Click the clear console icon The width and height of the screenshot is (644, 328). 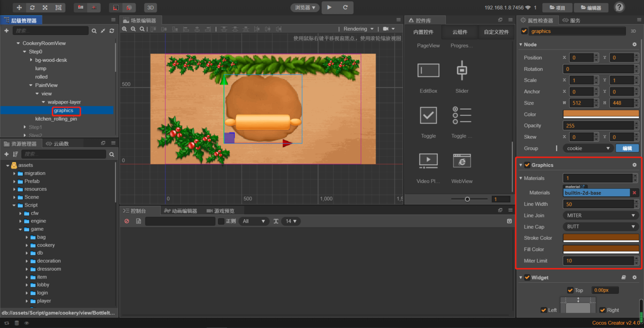tap(127, 221)
